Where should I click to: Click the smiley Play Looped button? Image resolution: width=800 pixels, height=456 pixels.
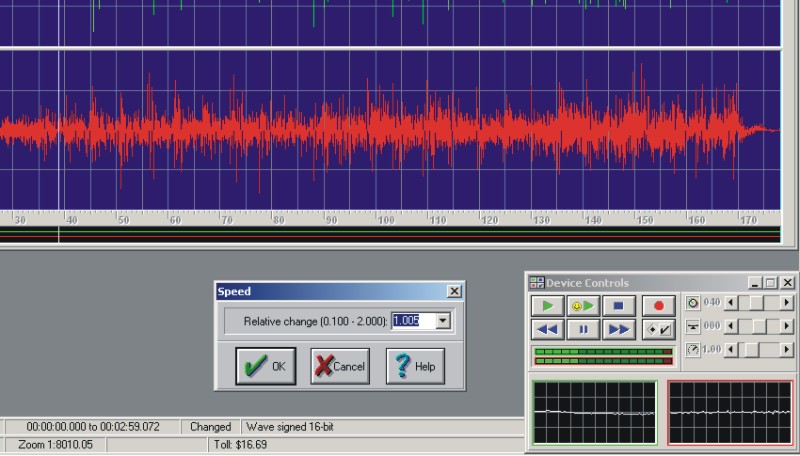[583, 306]
